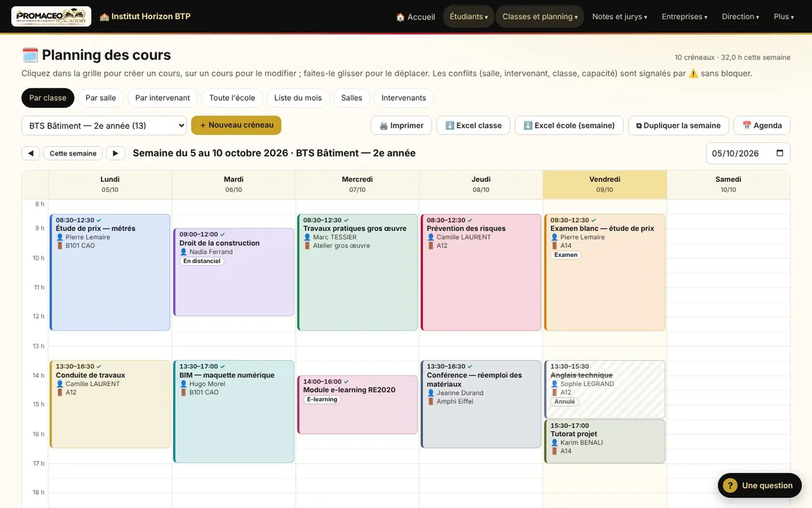Open the Liste du mois tab

click(x=298, y=98)
